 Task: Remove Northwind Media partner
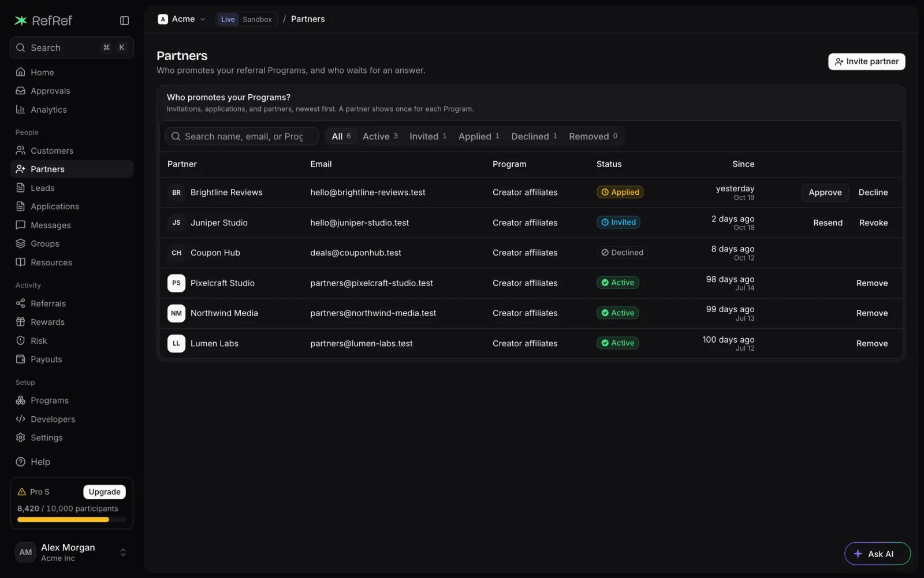click(872, 313)
